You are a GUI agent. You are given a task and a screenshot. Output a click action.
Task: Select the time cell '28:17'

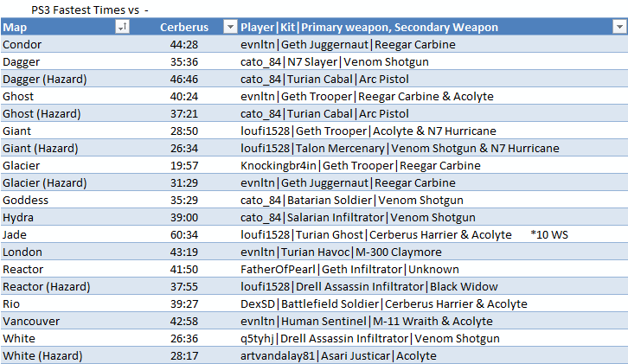point(184,355)
